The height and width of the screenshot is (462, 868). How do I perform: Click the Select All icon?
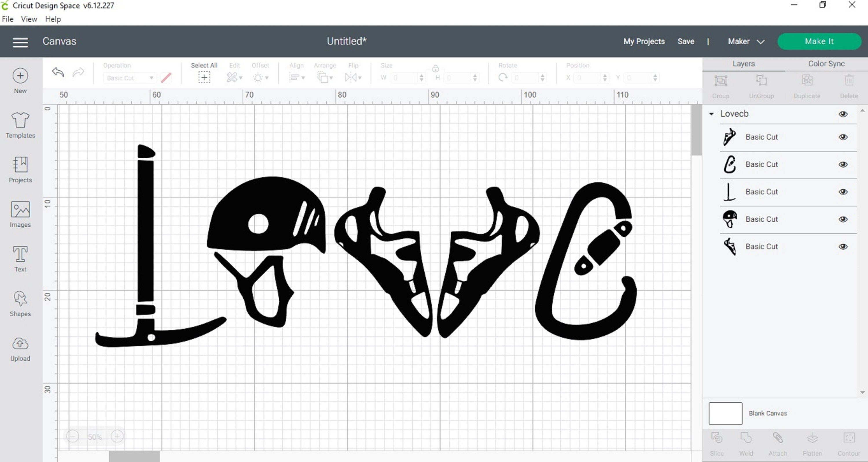[204, 77]
